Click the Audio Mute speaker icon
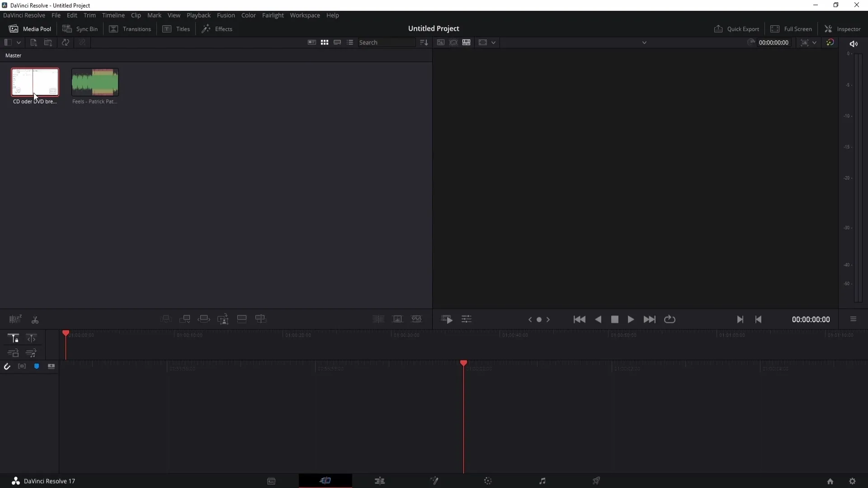The width and height of the screenshot is (868, 488). click(854, 43)
